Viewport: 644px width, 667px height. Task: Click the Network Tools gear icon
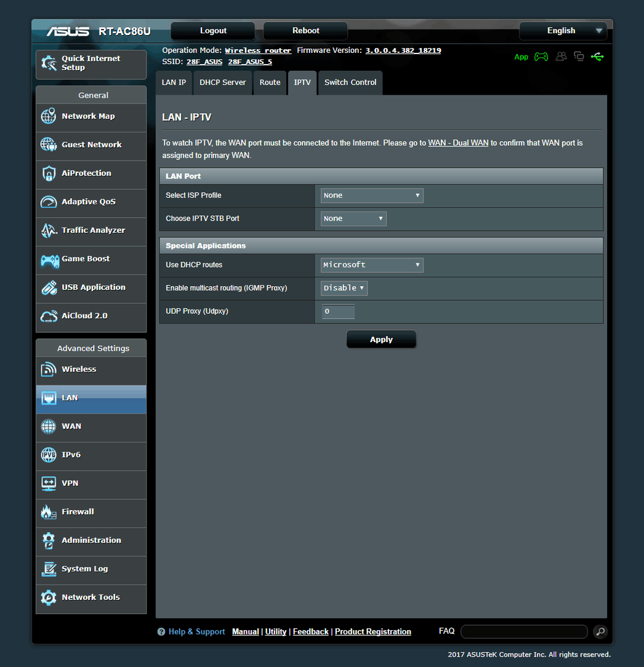[x=49, y=597]
